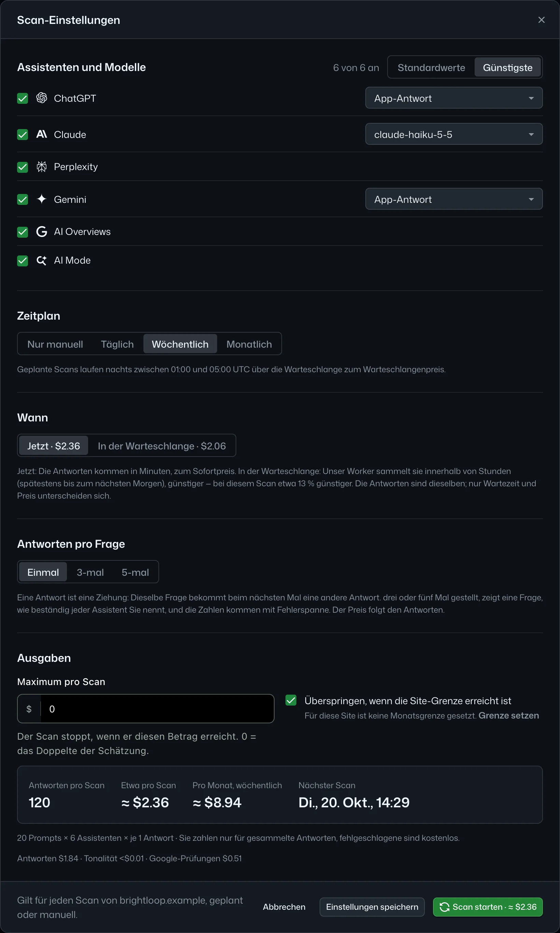Close the Scan-Einstellungen dialog
560x933 pixels.
click(541, 19)
